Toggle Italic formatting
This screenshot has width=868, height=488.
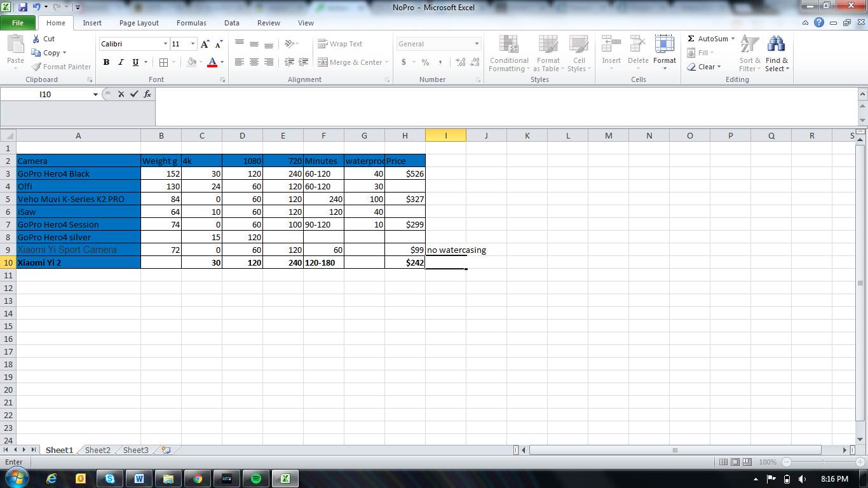click(121, 62)
